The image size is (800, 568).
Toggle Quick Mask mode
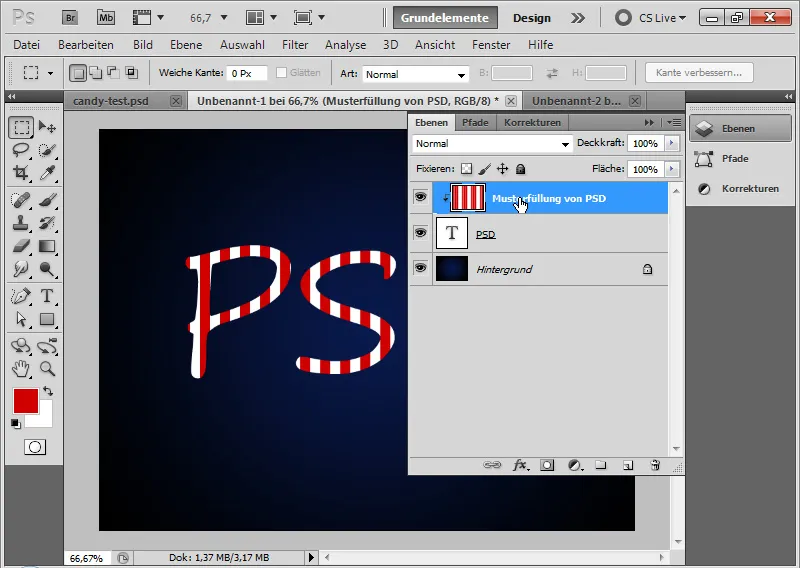click(35, 447)
